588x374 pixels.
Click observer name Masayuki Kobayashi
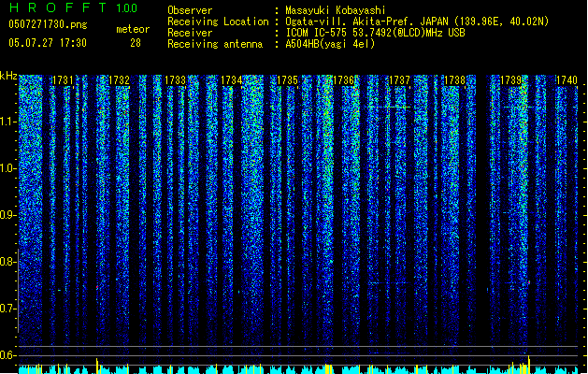(336, 10)
